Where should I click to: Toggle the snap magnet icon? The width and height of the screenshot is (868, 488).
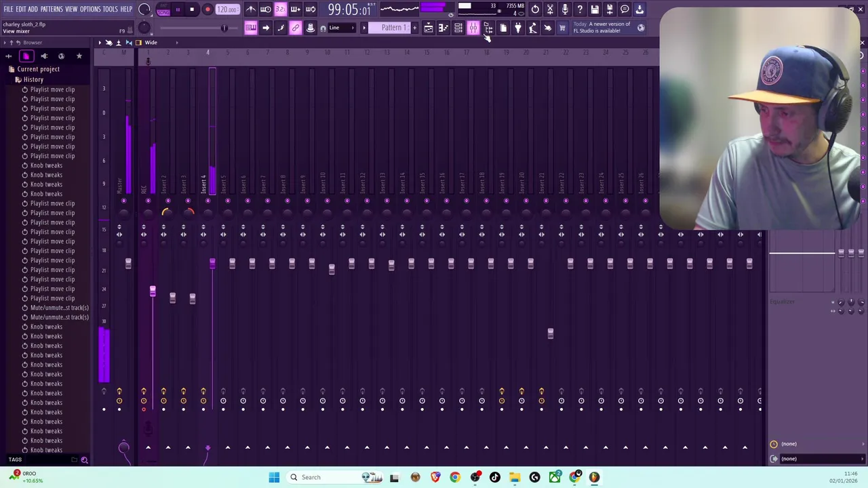click(323, 28)
